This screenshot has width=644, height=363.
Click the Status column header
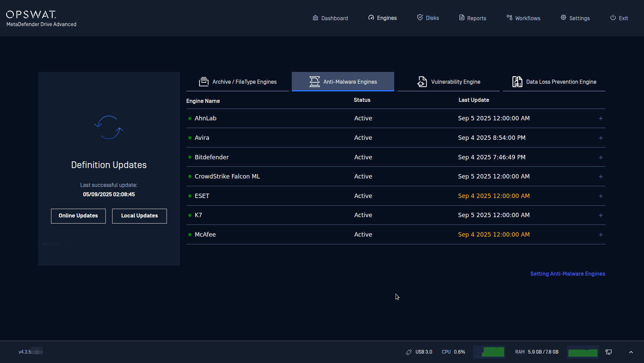tap(362, 100)
